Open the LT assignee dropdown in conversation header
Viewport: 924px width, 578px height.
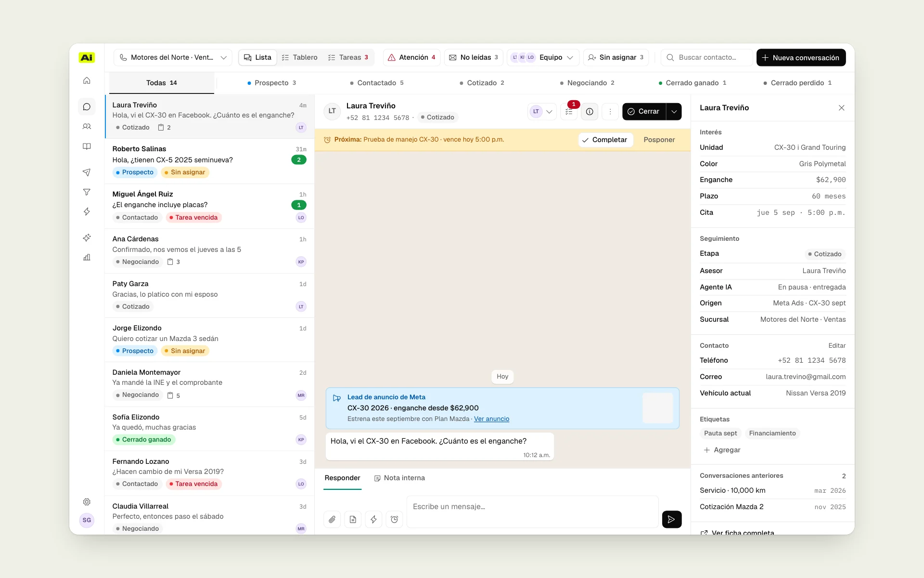(x=542, y=111)
